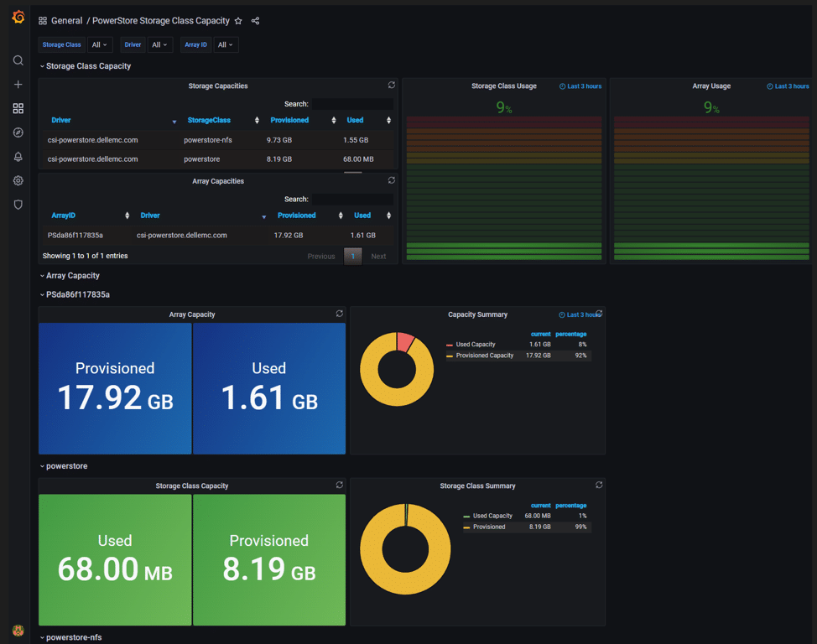This screenshot has width=817, height=644.
Task: Open the Server Admin shield icon
Action: (18, 205)
